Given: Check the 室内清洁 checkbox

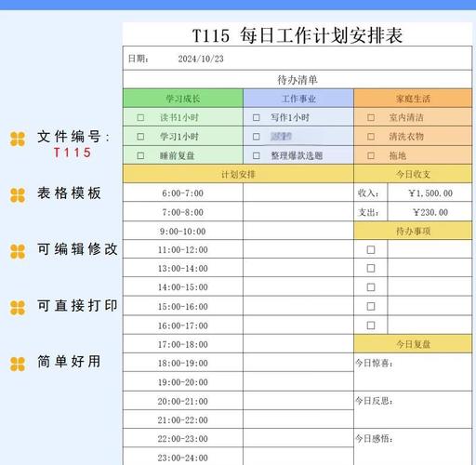Looking at the screenshot, I should [x=371, y=117].
